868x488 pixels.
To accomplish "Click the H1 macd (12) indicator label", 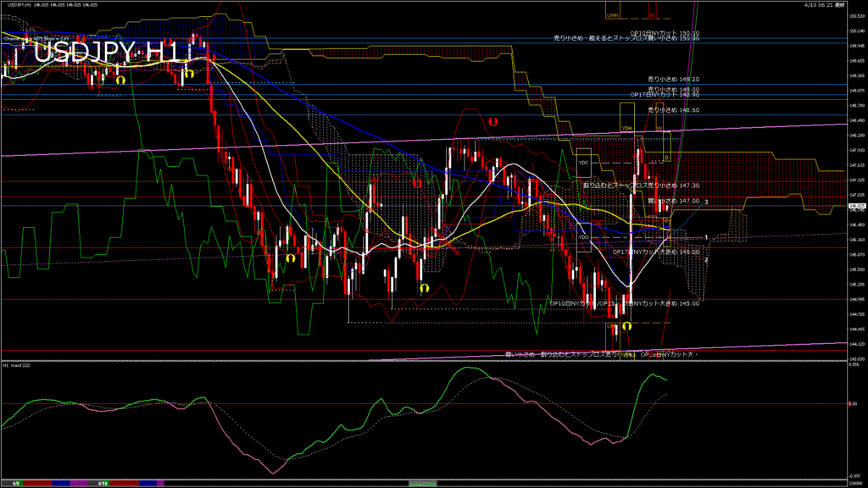I will 17,365.
